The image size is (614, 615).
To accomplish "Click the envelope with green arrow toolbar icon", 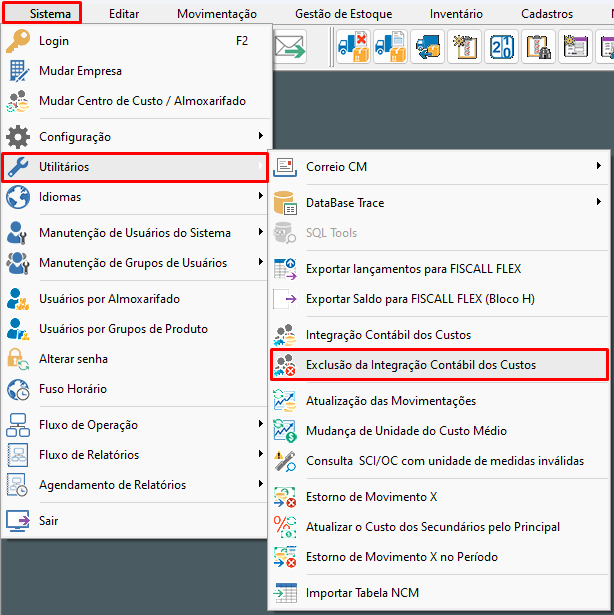I will (290, 47).
